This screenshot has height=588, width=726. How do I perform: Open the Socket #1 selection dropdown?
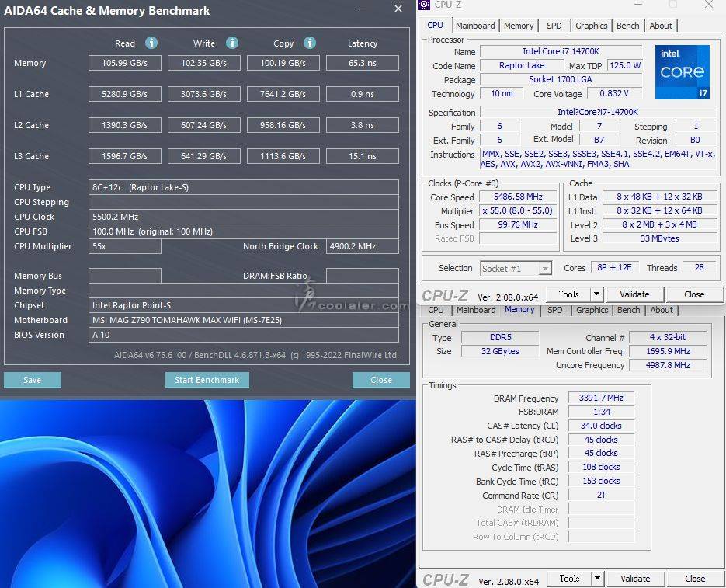(x=516, y=268)
